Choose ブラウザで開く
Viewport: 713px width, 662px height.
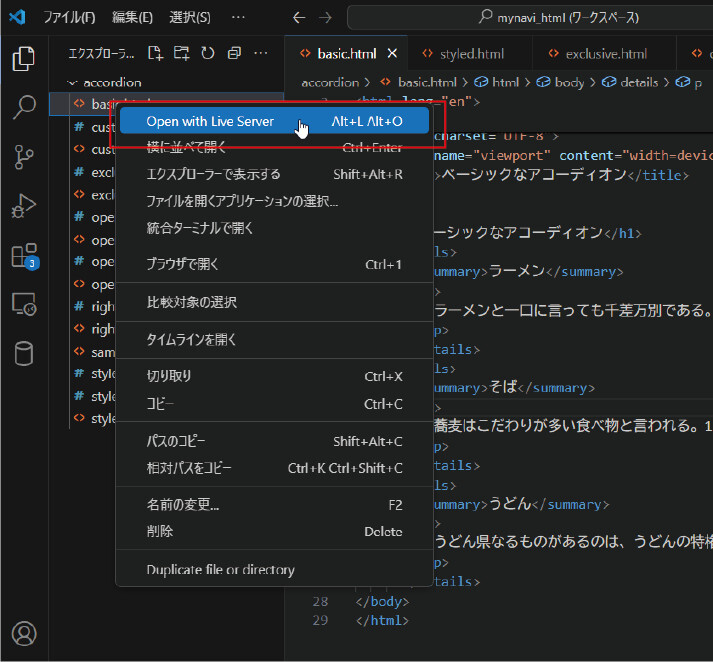click(274, 264)
